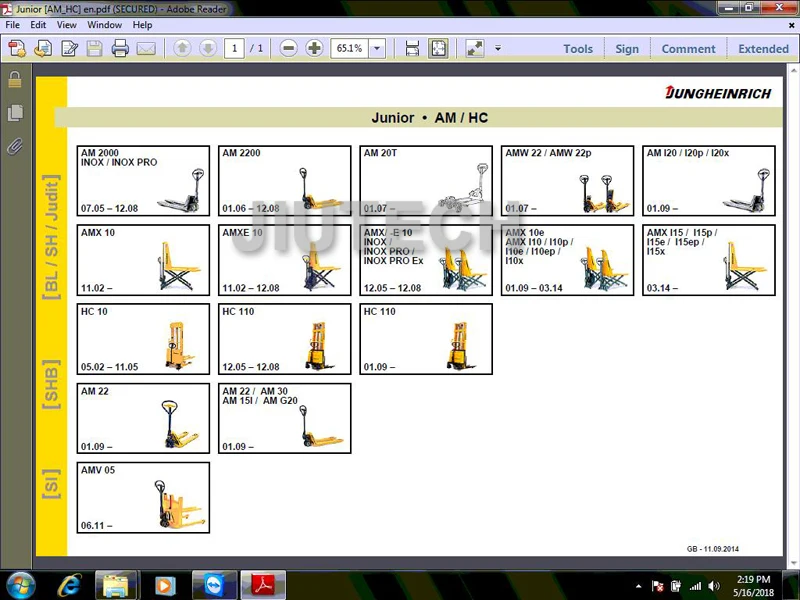Open the AM 22 / AM 30 box

284,418
